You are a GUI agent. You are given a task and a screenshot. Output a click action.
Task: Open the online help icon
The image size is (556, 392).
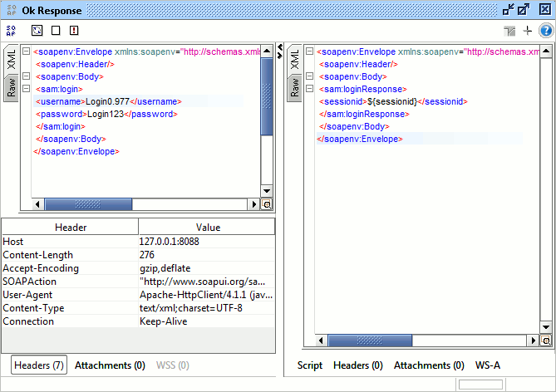(546, 31)
